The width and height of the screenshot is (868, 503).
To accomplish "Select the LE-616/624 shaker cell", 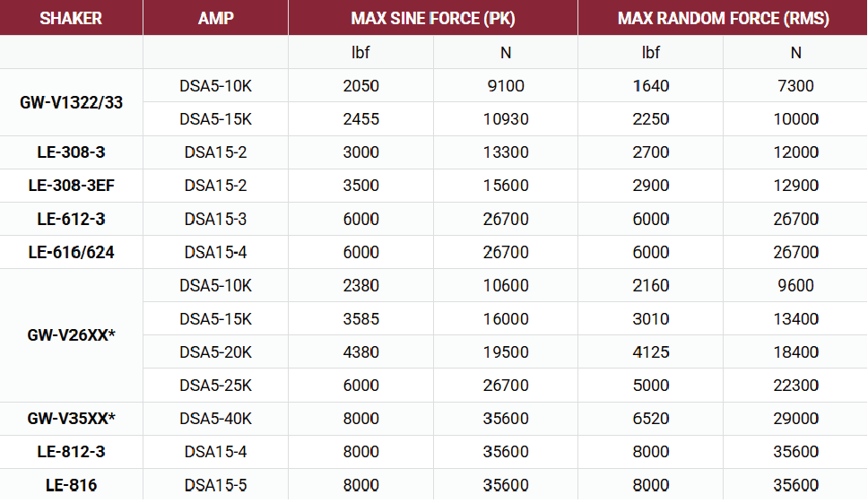I will 71,253.
